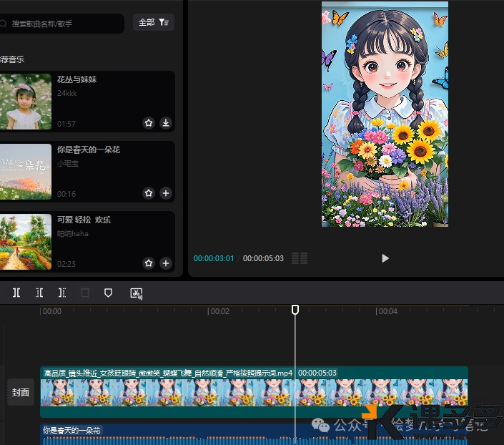Select the trim-left split tool icon
504x445 pixels.
[39, 293]
